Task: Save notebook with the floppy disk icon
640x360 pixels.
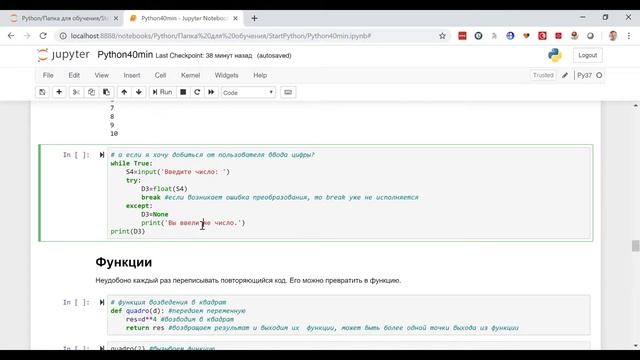Action: coord(42,92)
